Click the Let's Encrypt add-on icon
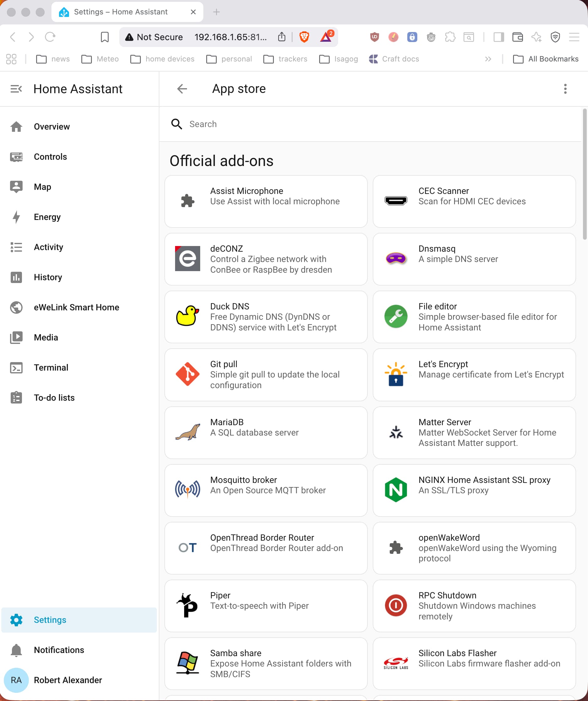Viewport: 588px width, 701px height. click(x=396, y=374)
